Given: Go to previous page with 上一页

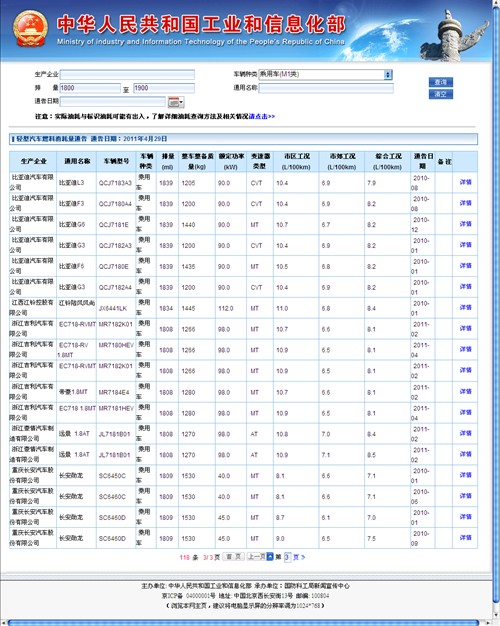Looking at the screenshot, I should click(x=256, y=557).
